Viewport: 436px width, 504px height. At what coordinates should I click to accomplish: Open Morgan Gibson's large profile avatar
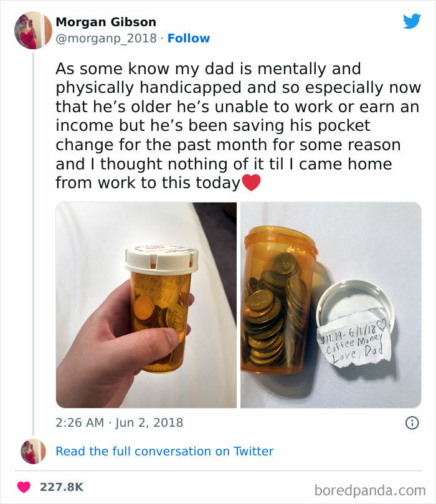tap(33, 31)
